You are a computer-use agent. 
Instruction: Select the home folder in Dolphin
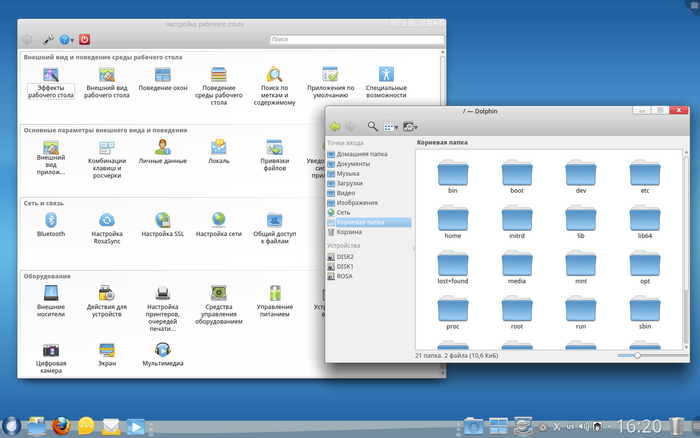pos(453,218)
